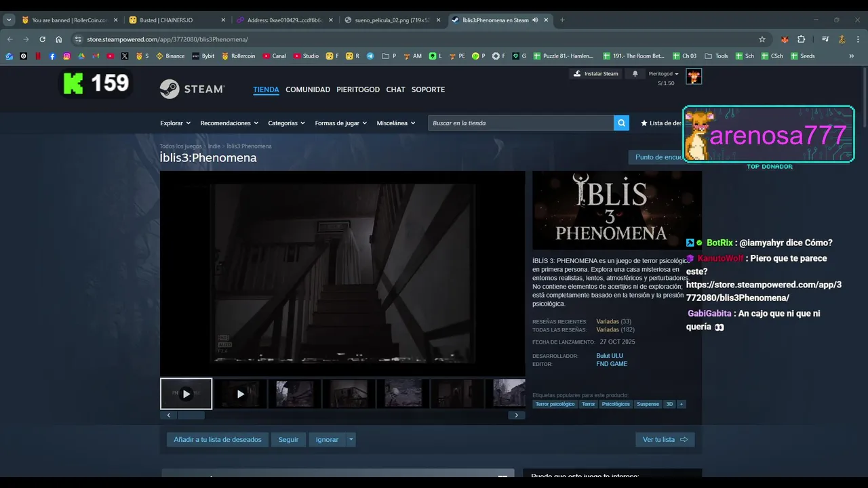Go to TIENDA tab
Image resolution: width=868 pixels, height=488 pixels.
(x=266, y=89)
